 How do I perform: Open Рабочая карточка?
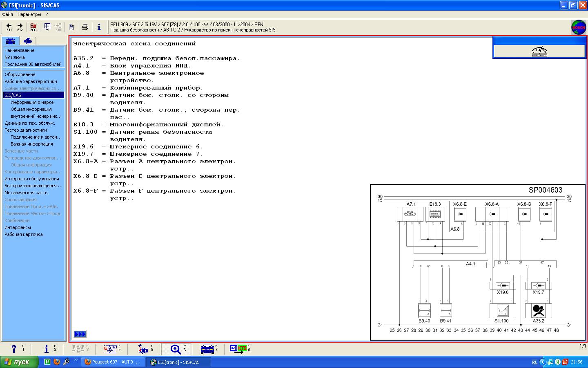pos(24,234)
